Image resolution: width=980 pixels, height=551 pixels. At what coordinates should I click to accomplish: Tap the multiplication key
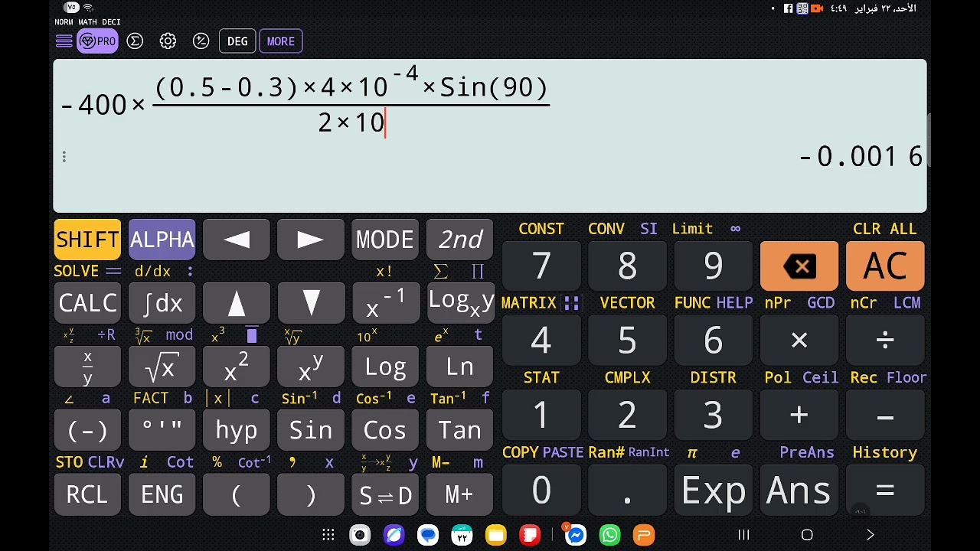(799, 341)
